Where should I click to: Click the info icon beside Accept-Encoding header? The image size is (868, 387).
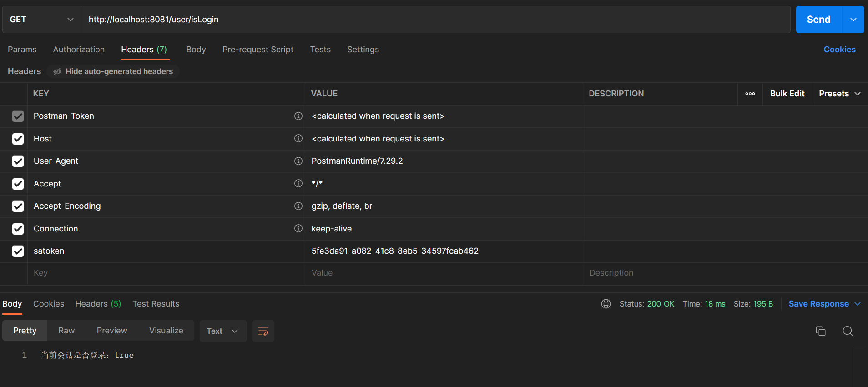tap(298, 206)
